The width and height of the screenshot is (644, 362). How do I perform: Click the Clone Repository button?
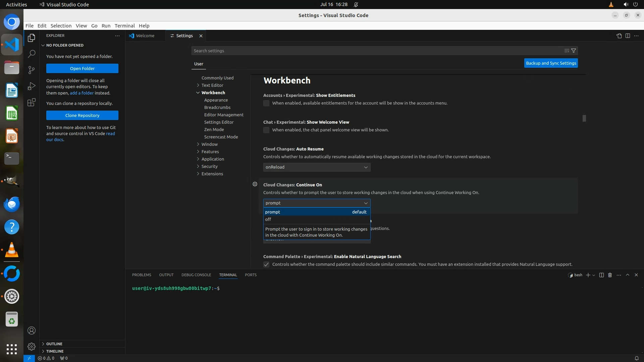tap(82, 115)
